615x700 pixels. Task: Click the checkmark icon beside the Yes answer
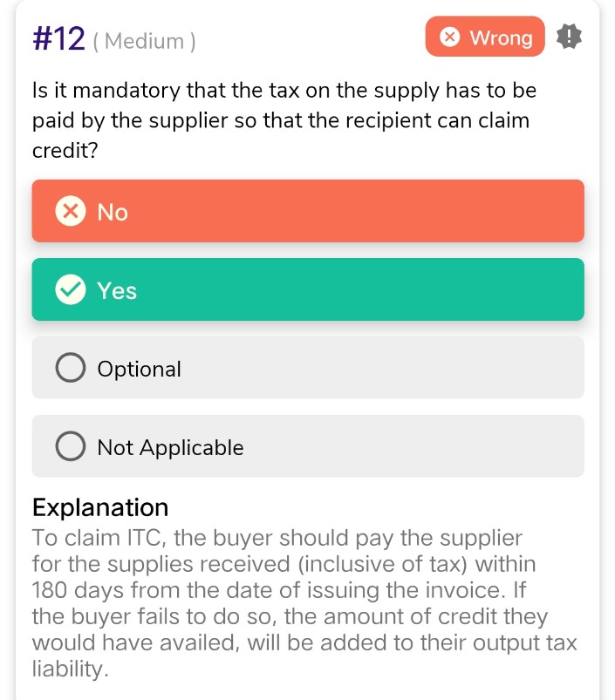click(x=71, y=290)
